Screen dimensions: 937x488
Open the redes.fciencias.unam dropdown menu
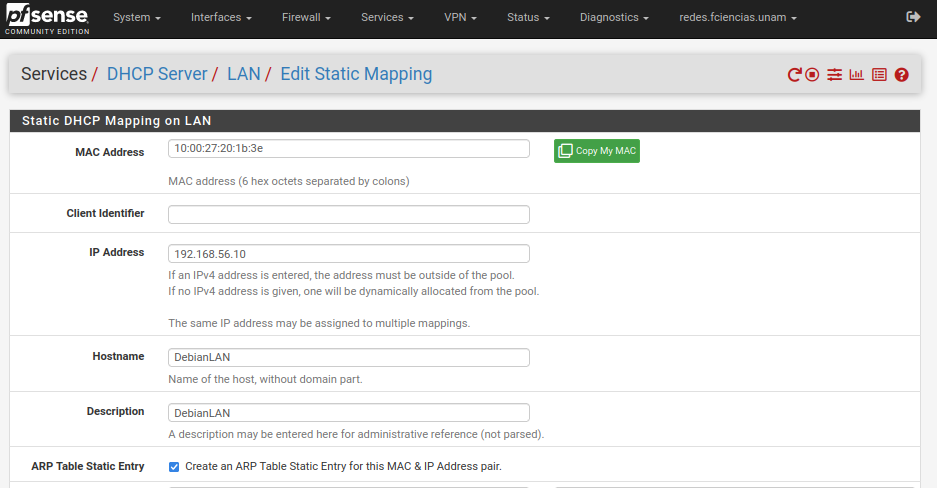click(x=738, y=18)
